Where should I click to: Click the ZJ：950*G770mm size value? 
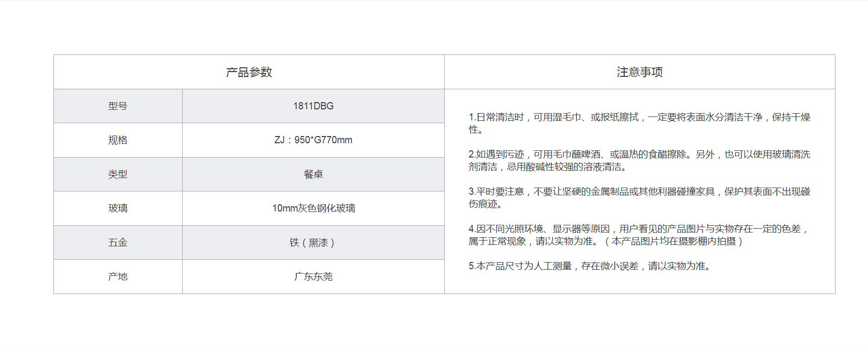[313, 140]
